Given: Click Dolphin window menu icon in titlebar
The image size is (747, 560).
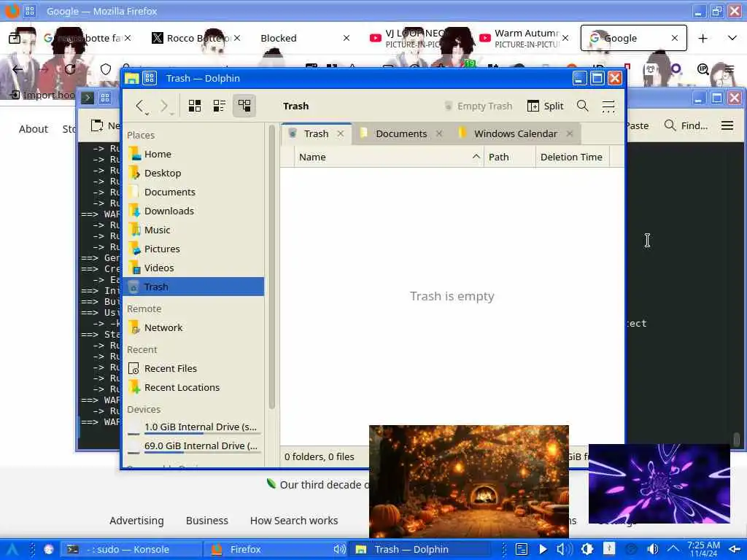Looking at the screenshot, I should (132, 78).
